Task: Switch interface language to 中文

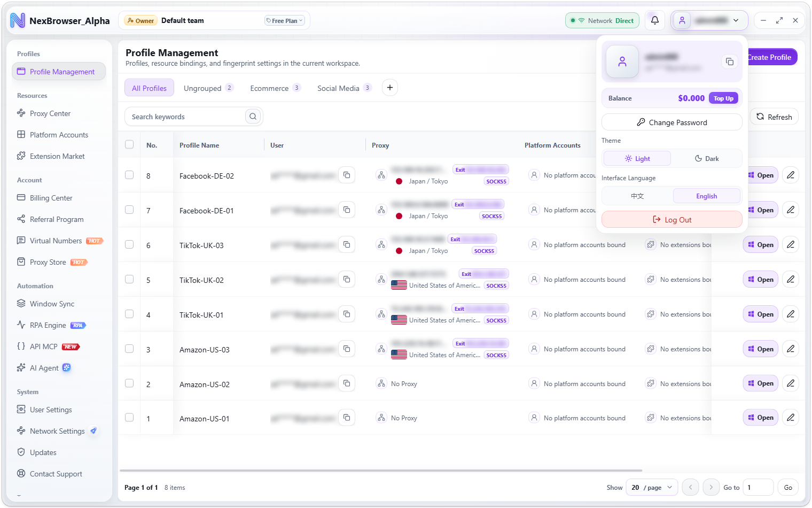Action: [637, 196]
